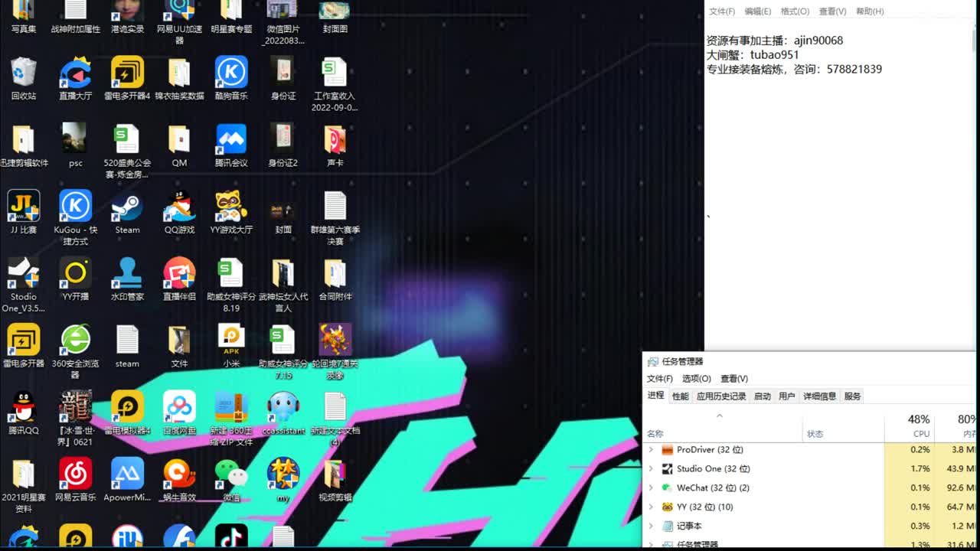Open 小米 APK file icon
980x551 pixels.
pyautogui.click(x=231, y=346)
